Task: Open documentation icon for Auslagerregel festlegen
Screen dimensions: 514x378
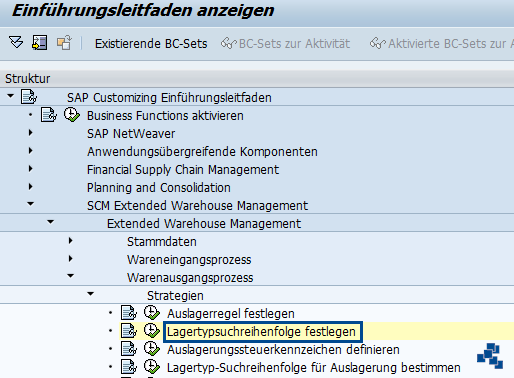Action: coord(129,313)
